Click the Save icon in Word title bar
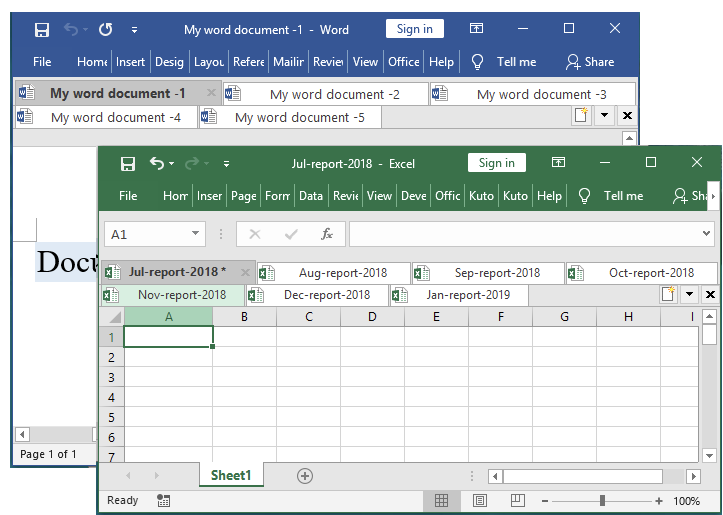723x515 pixels. click(42, 30)
